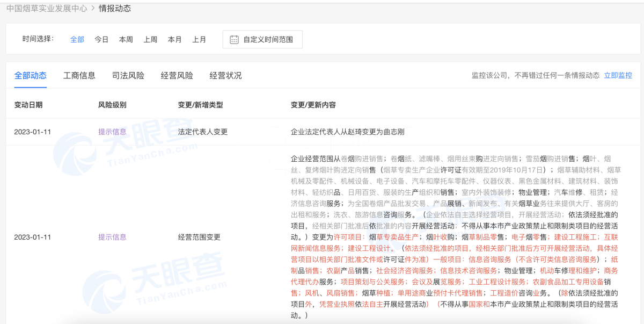Screen dimensions: 644x324
Task: Select the 风险级别 column header
Action: coord(112,105)
